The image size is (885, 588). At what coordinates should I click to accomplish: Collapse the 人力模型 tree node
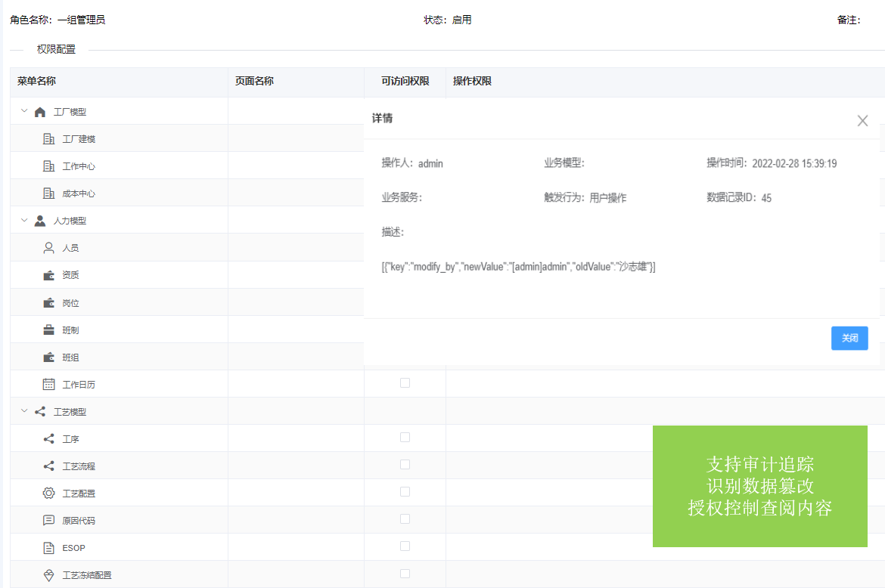(23, 221)
